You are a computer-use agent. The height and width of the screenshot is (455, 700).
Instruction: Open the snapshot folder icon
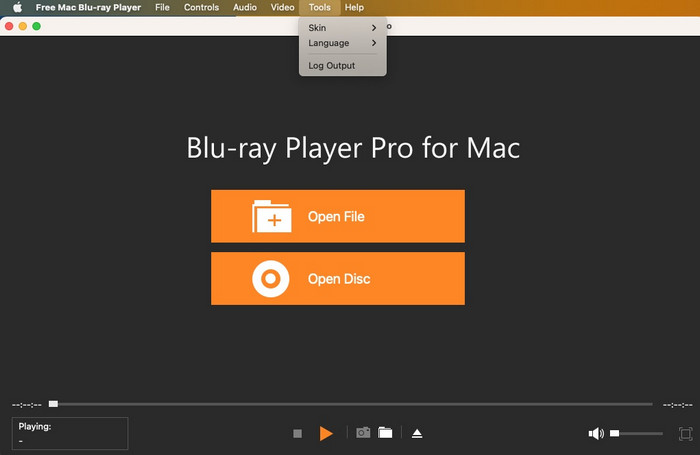click(x=385, y=433)
